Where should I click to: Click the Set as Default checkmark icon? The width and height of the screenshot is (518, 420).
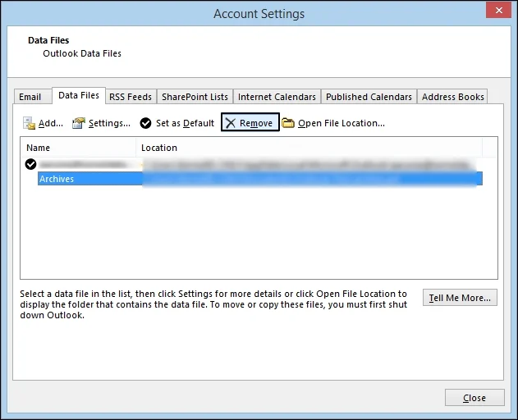tap(145, 123)
